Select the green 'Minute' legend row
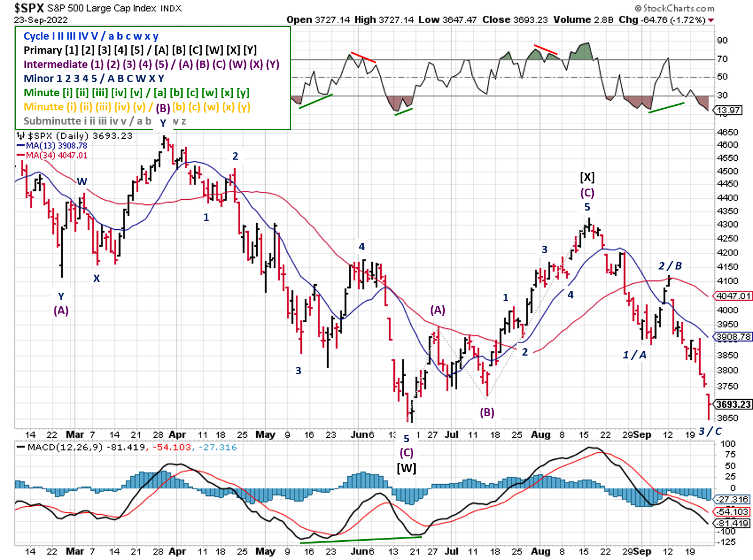 click(x=137, y=93)
